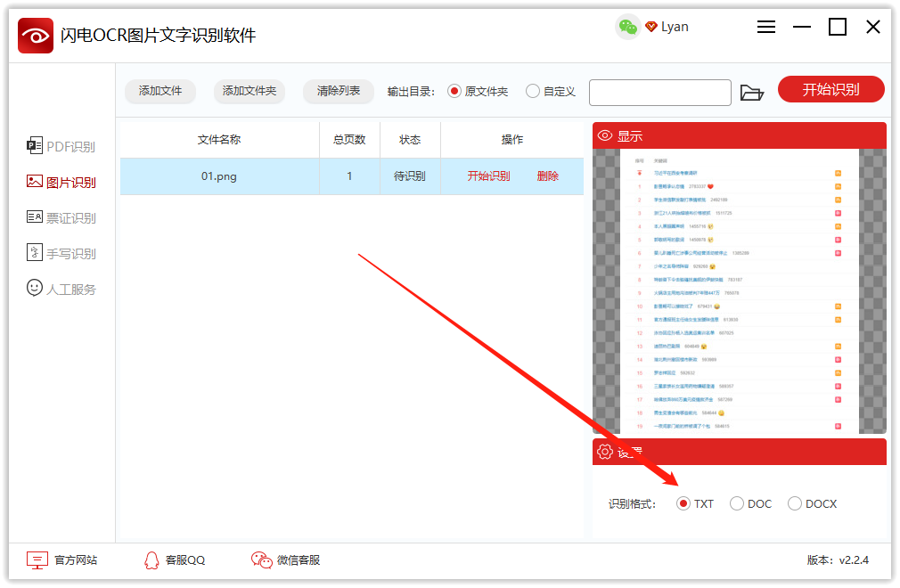
Task: Choose DOCX recognition format
Action: [794, 503]
